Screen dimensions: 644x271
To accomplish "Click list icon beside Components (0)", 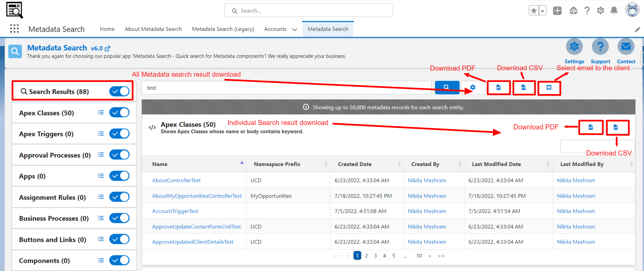I will pos(101,261).
